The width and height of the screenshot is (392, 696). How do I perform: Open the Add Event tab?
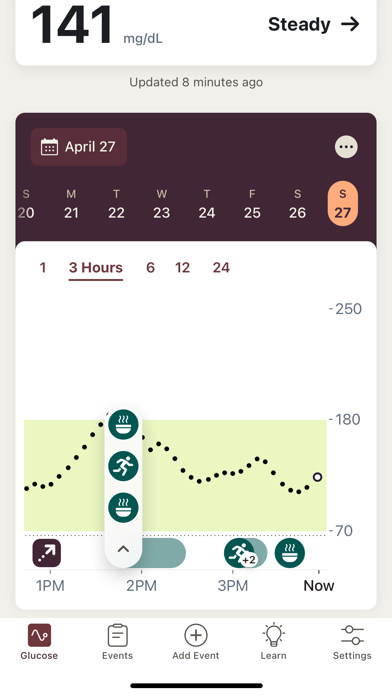coord(196,641)
